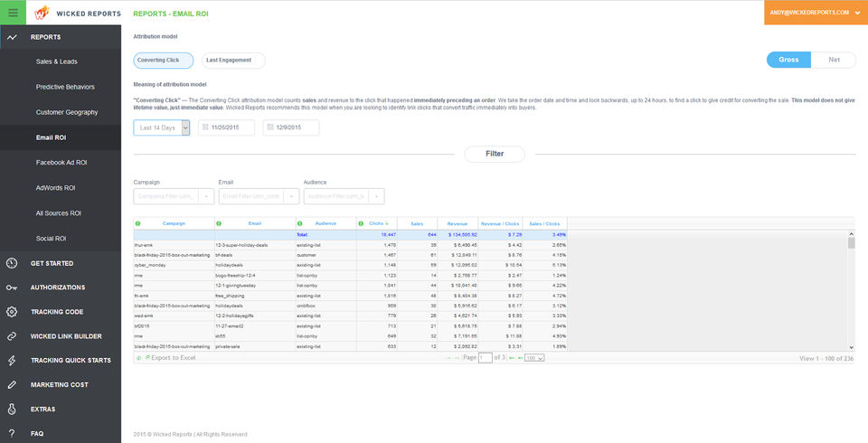Screen dimensions: 868x443
Task: Click the Tracking Code gear icon
Action: click(12, 312)
